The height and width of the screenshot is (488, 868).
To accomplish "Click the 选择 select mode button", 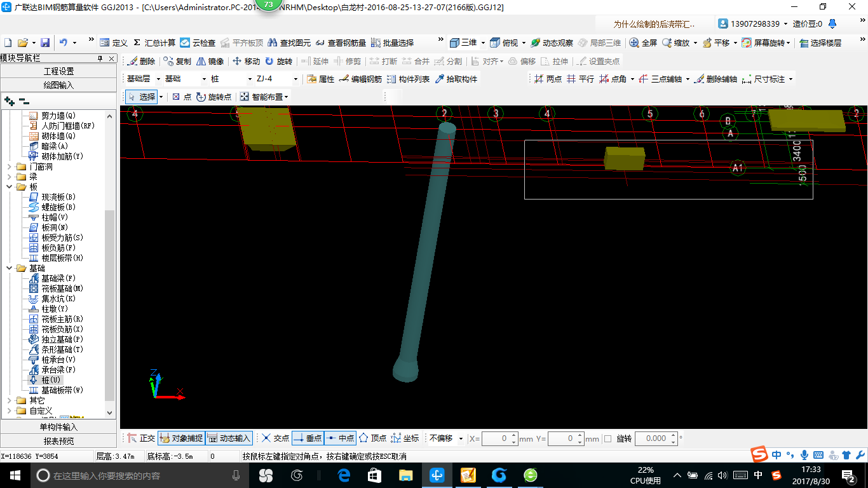I will pos(142,97).
